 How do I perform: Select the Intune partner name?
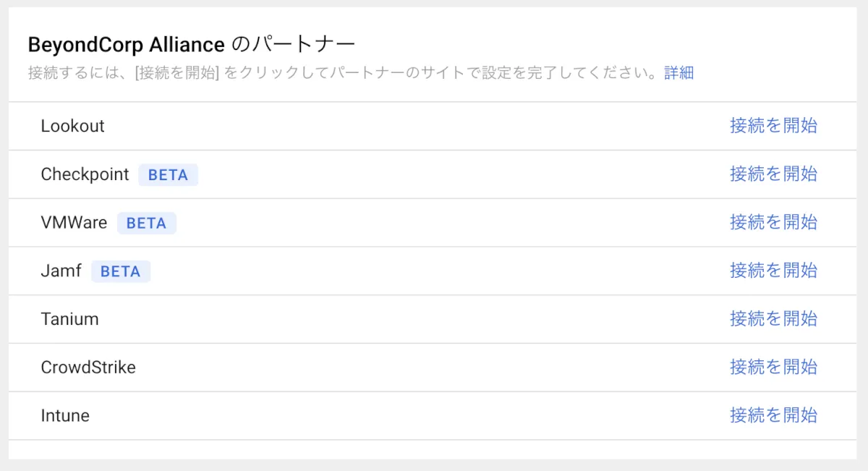(65, 416)
